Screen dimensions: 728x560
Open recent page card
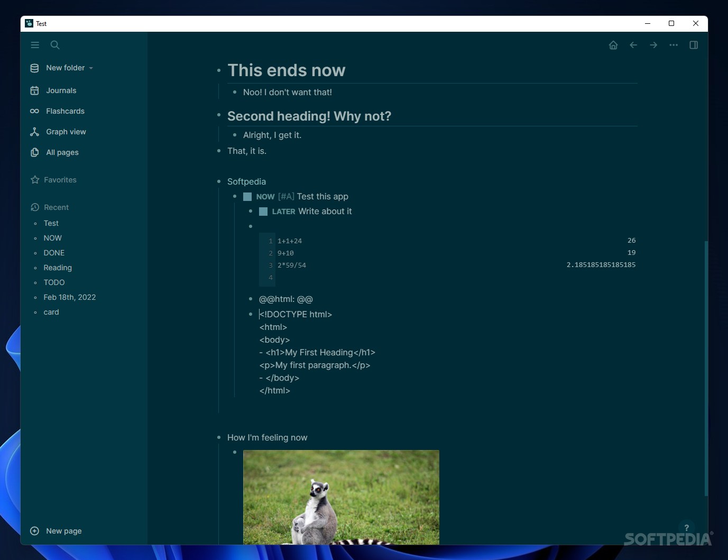point(51,312)
